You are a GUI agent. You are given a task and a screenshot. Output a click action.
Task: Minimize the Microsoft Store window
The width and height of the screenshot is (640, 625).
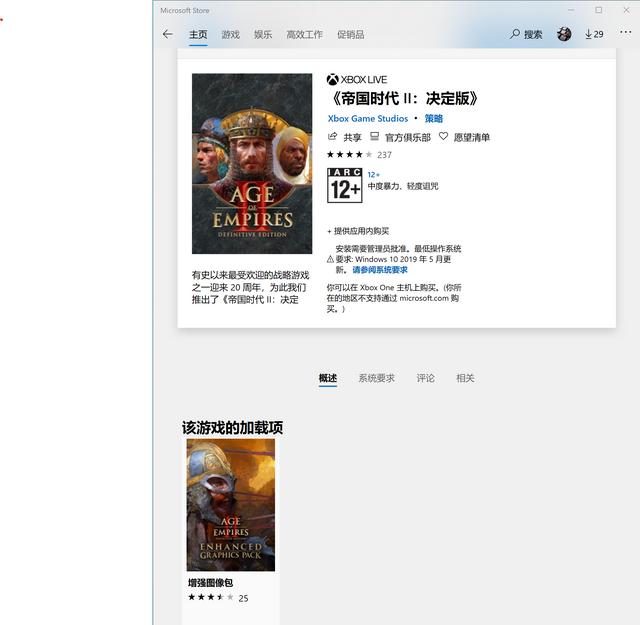tap(571, 10)
